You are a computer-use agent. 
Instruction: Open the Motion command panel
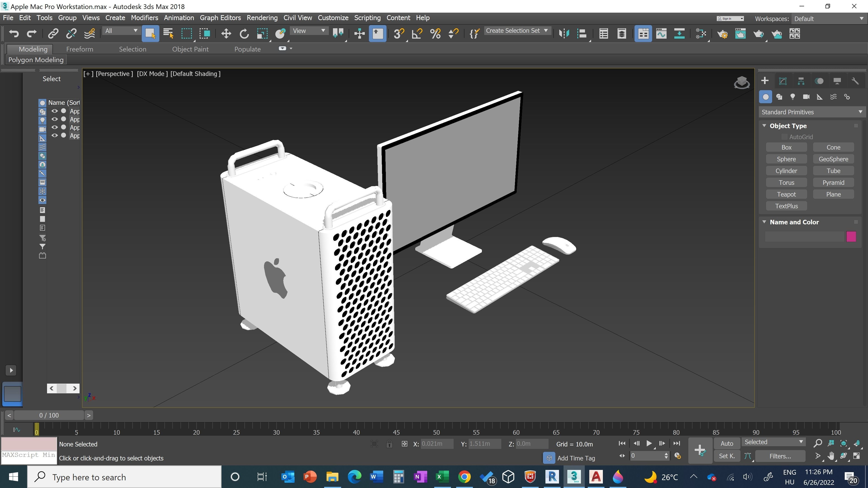(819, 81)
